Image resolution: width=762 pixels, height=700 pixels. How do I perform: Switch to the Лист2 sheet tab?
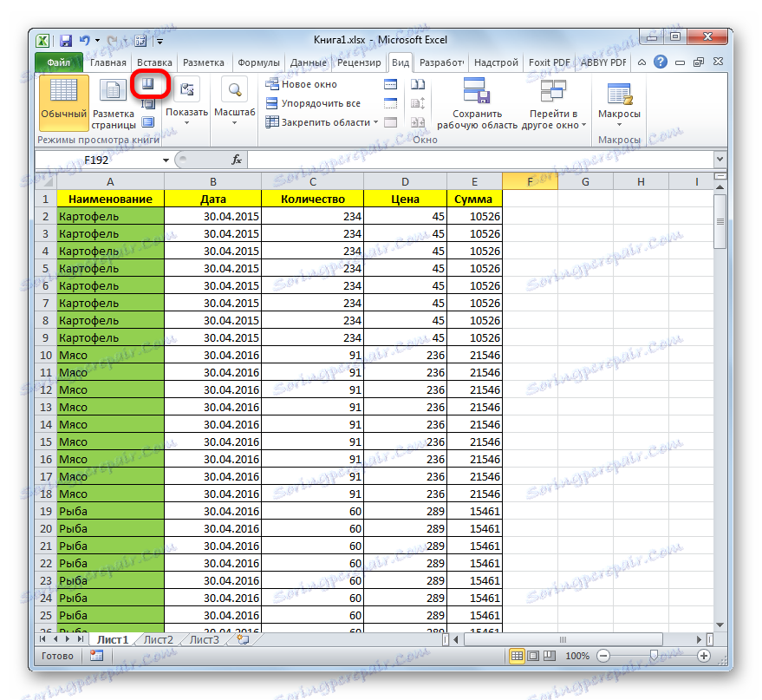(x=158, y=638)
